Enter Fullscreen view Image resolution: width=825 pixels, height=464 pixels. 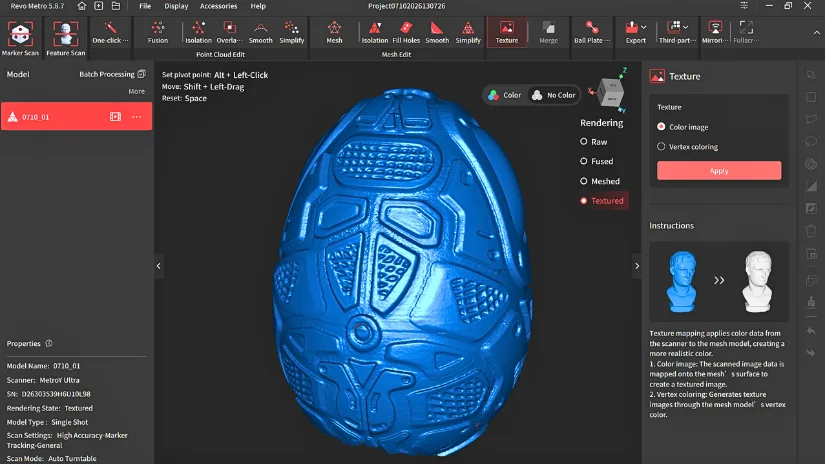click(x=746, y=33)
